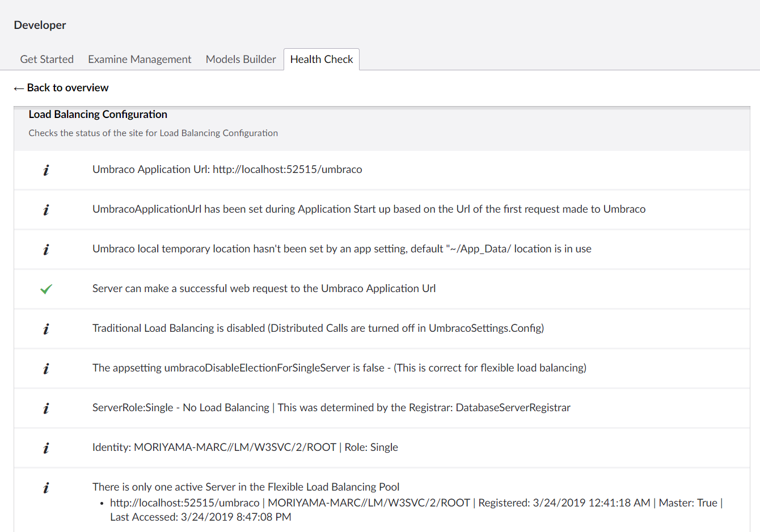
Task: Select 'ServerRole:Single - No Load Balancing' text
Action: pos(331,407)
